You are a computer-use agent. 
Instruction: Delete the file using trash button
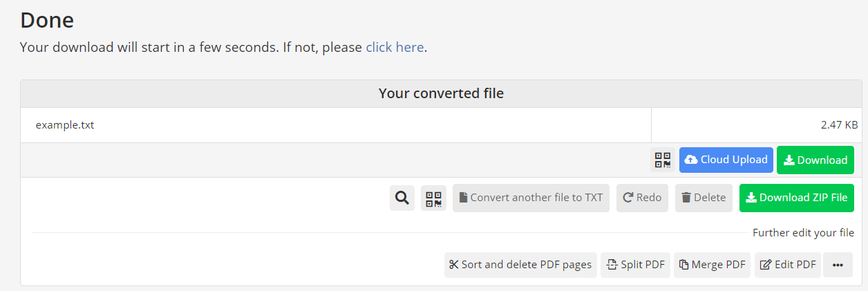(x=704, y=198)
